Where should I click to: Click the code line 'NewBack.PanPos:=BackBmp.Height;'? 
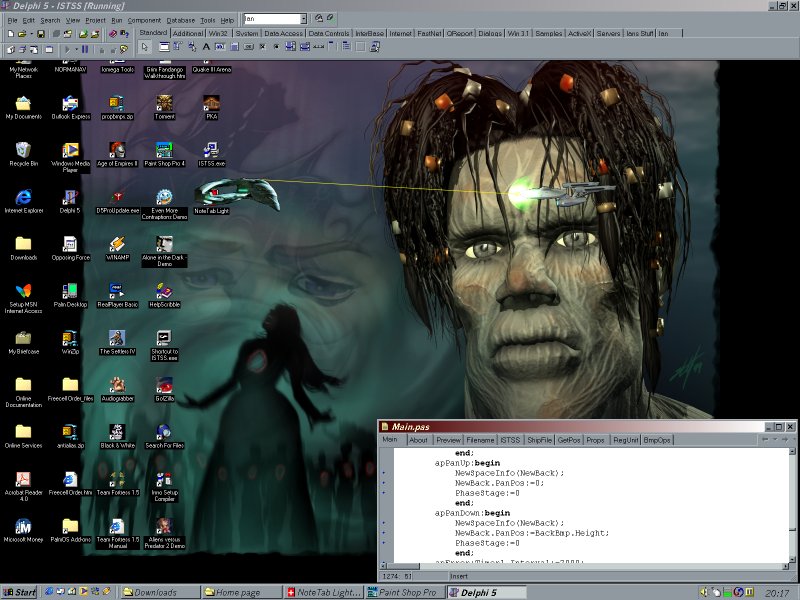click(x=532, y=533)
